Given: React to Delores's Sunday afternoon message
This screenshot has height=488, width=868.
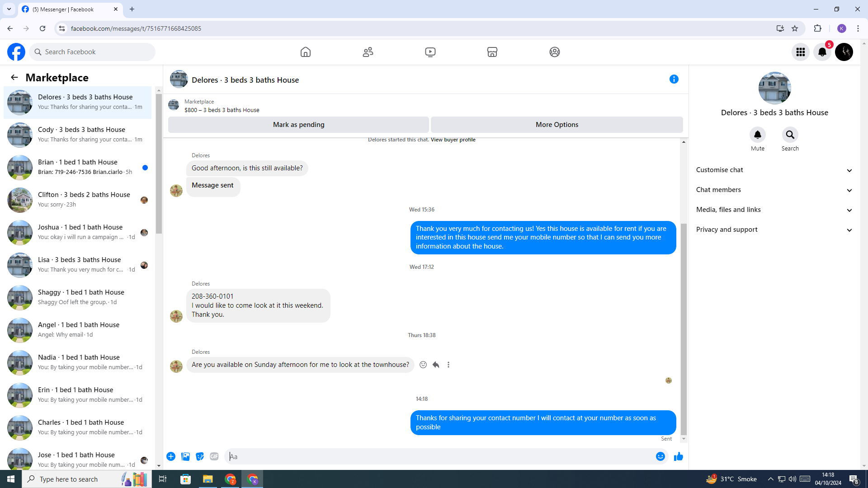Looking at the screenshot, I should pyautogui.click(x=423, y=365).
